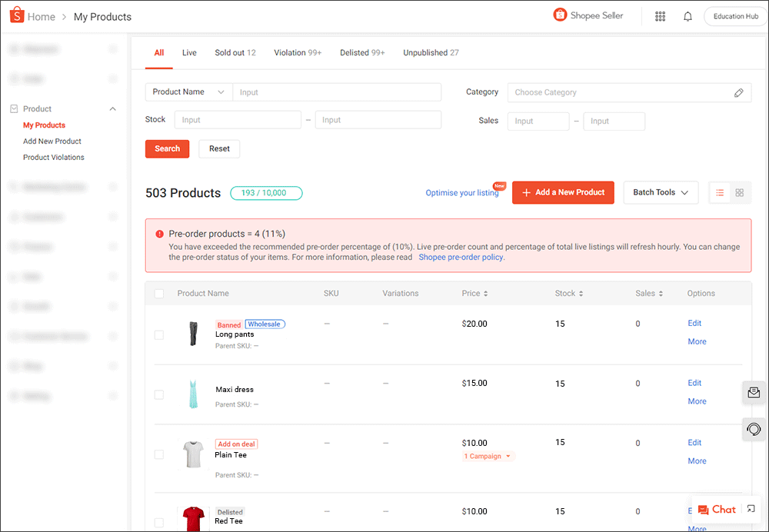View notifications via the bell icon
769x532 pixels.
point(687,15)
